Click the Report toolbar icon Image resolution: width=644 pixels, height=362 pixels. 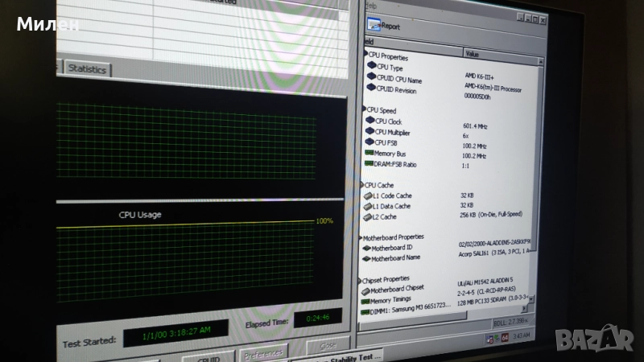(374, 26)
